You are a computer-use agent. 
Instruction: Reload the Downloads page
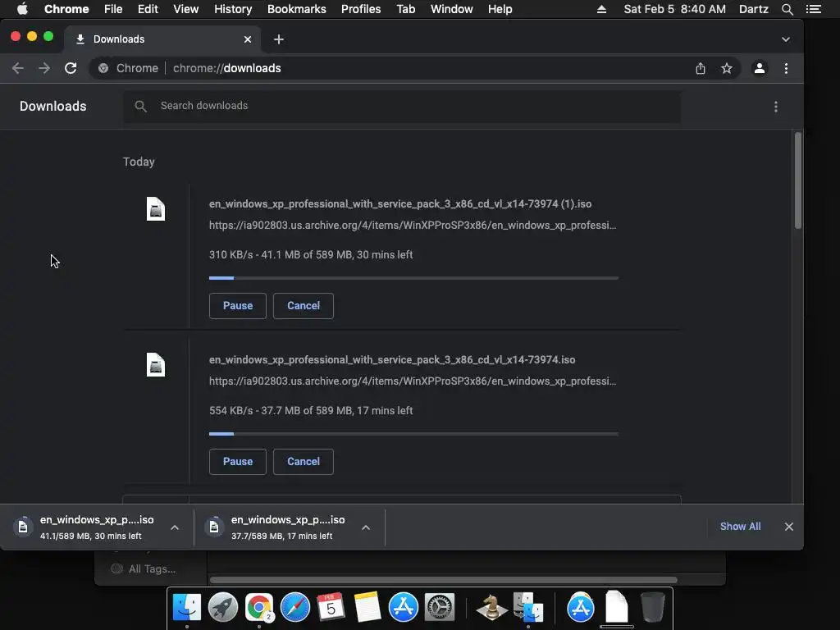(x=71, y=68)
